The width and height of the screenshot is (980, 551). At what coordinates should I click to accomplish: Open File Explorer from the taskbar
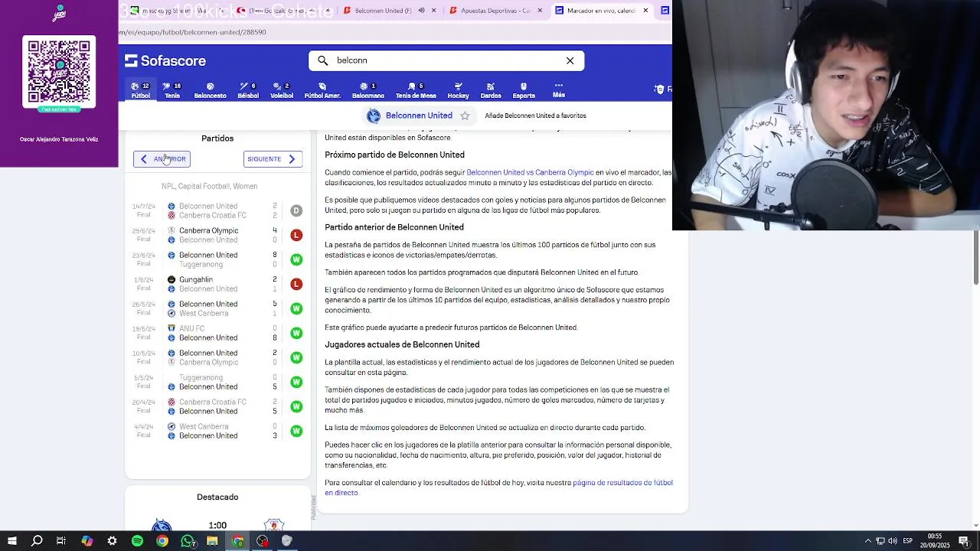tap(212, 541)
